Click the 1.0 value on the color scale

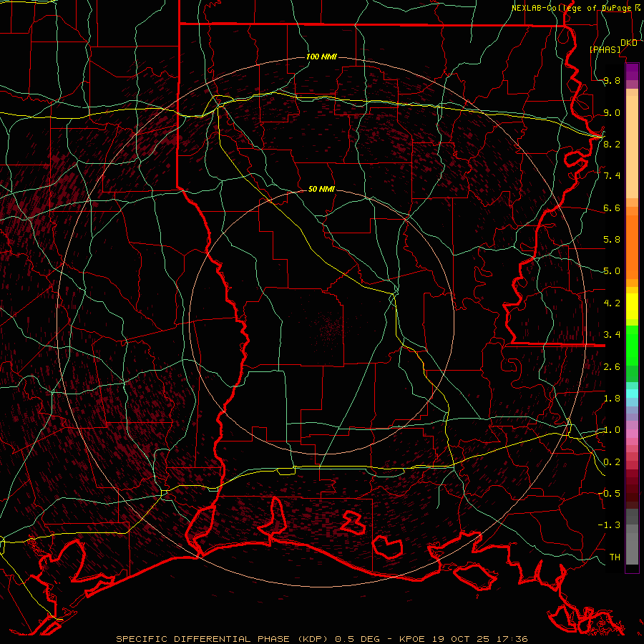point(612,429)
